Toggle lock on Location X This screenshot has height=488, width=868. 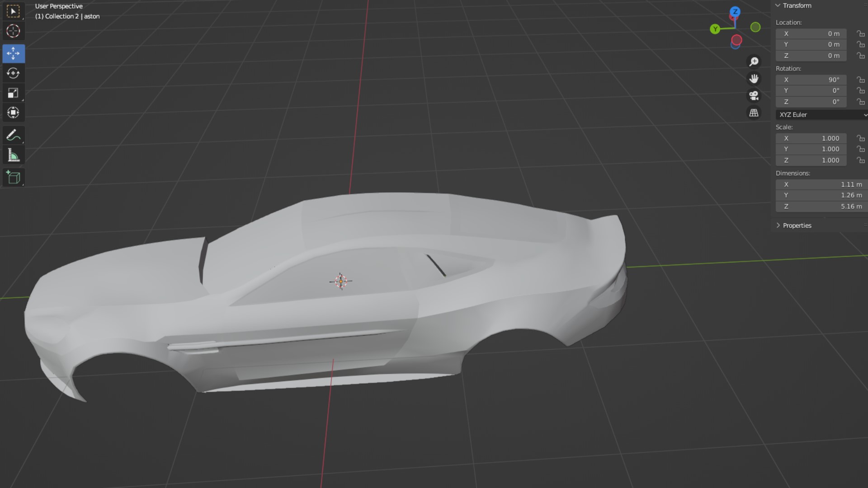[x=861, y=34]
